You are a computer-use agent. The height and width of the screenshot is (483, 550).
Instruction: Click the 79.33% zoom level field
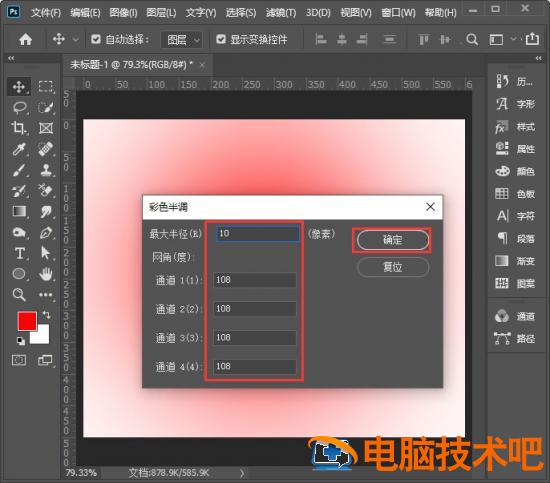(81, 473)
